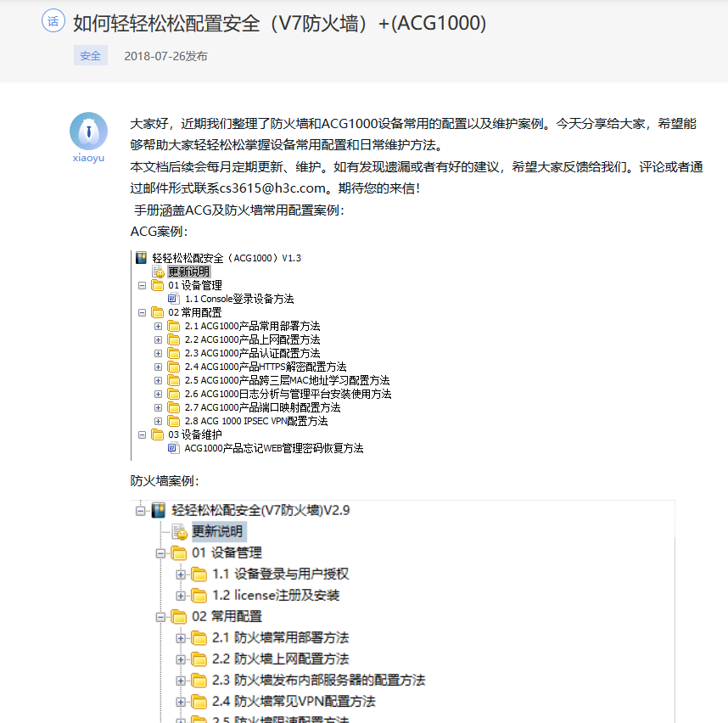Screen dimensions: 728x723
Task: Select 更新说明 in the firewall tree
Action: coord(217,531)
